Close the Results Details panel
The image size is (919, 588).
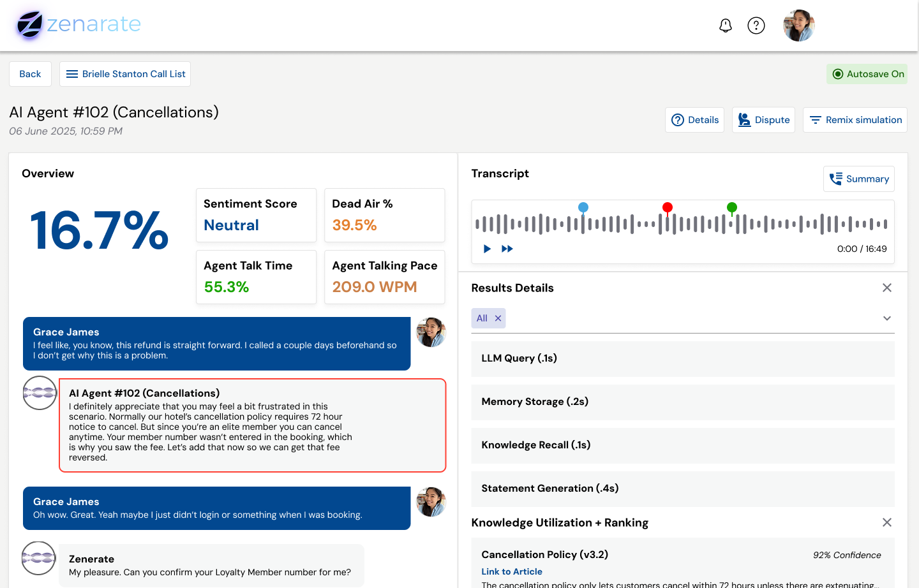pos(886,288)
